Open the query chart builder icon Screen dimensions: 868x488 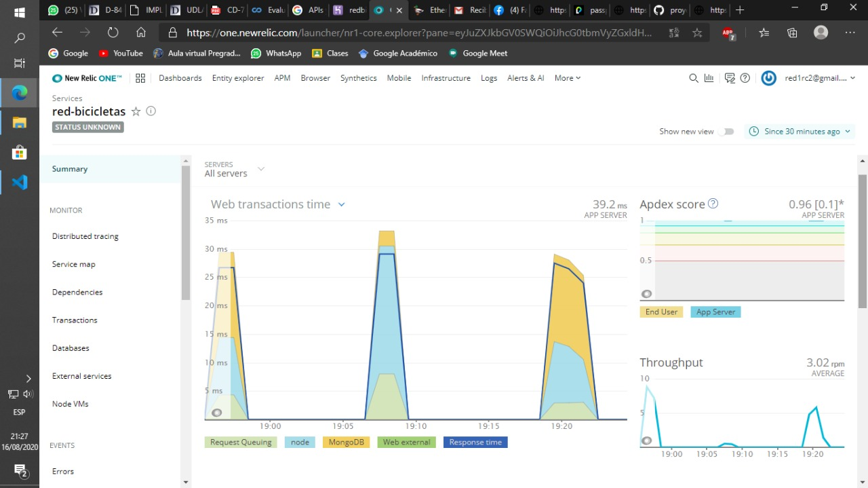tap(709, 78)
